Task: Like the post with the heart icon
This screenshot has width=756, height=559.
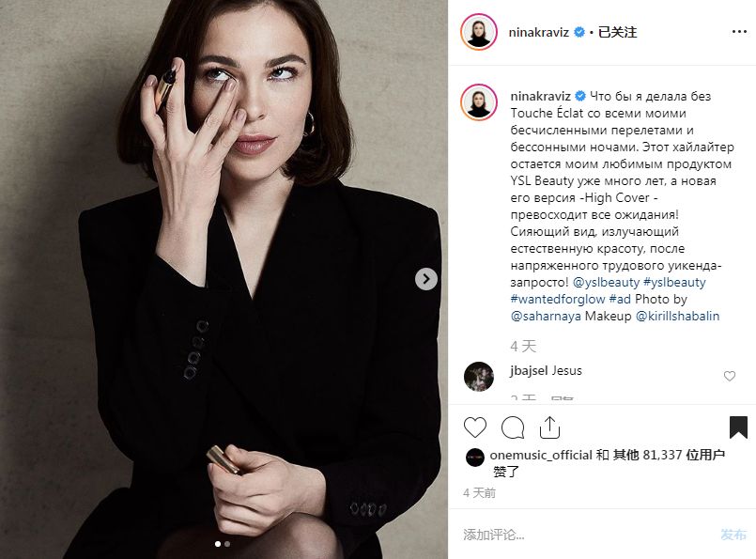Action: pyautogui.click(x=475, y=427)
